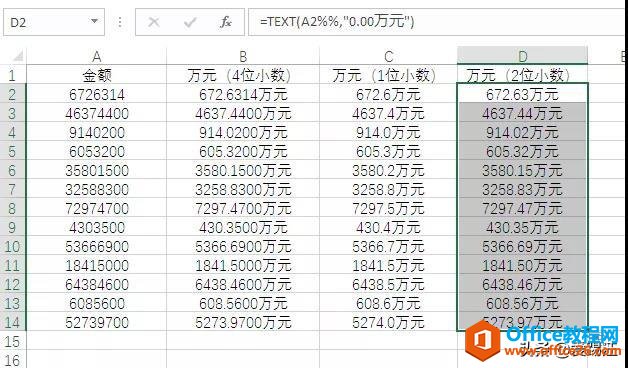The height and width of the screenshot is (368, 628).
Task: Click cell 4637.44万元
Action: point(522,113)
